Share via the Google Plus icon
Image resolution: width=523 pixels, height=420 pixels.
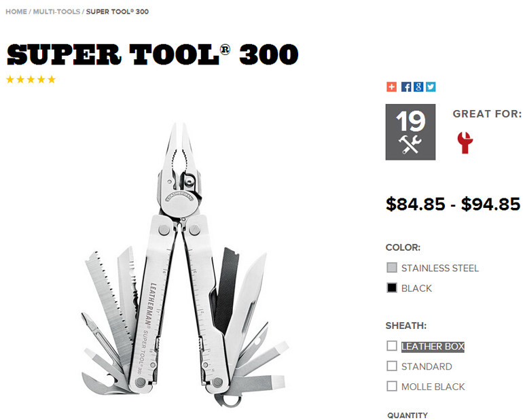pyautogui.click(x=418, y=87)
